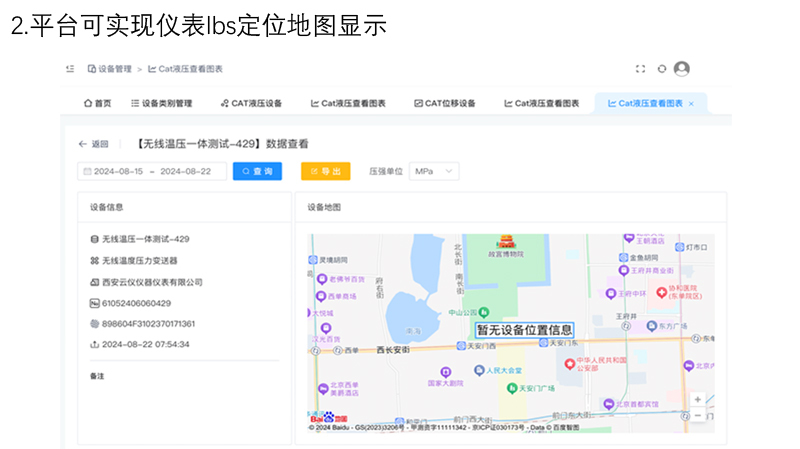The width and height of the screenshot is (800, 449).
Task: Click the refresh page icon
Action: [661, 69]
